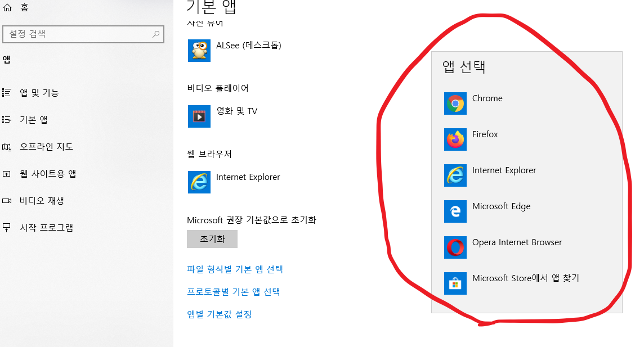The height and width of the screenshot is (347, 644).
Task: Open 앱 및 기능 settings page
Action: [x=39, y=93]
